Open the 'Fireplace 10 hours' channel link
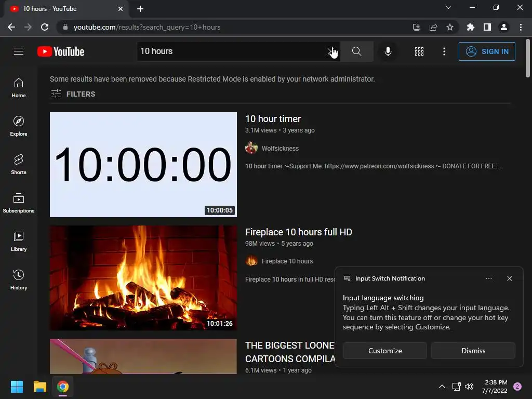Screen dimensions: 532x399 (x=287, y=261)
